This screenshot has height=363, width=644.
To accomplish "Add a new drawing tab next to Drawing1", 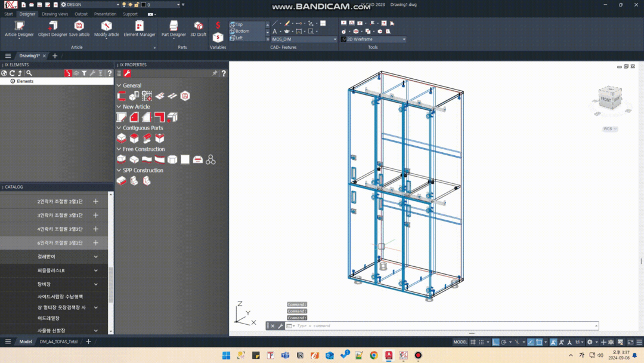I will (x=55, y=56).
